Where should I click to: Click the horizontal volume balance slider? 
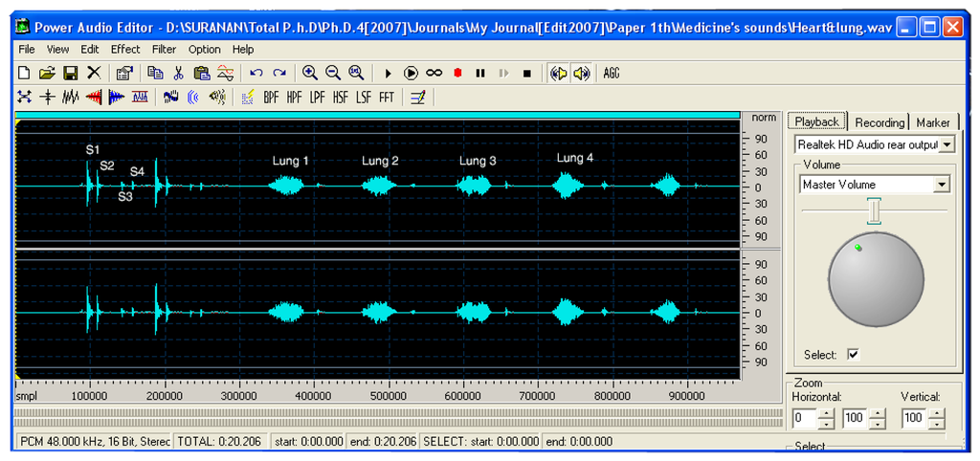pos(875,211)
